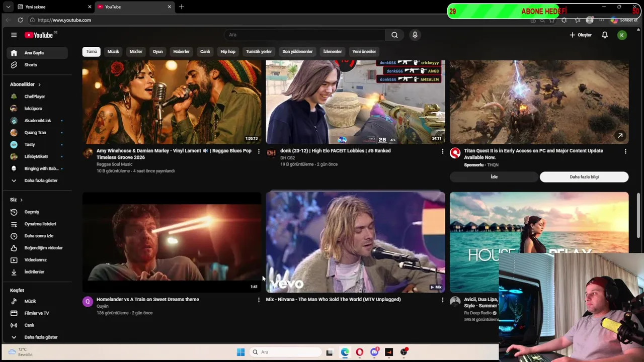This screenshot has width=644, height=362.
Task: Open Filmler ve TV under Keşfet
Action: click(x=38, y=313)
